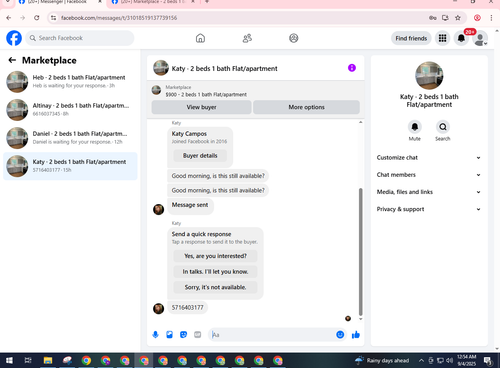Open a new browser tab
Image resolution: width=500 pixels, height=368 pixels.
[207, 2]
